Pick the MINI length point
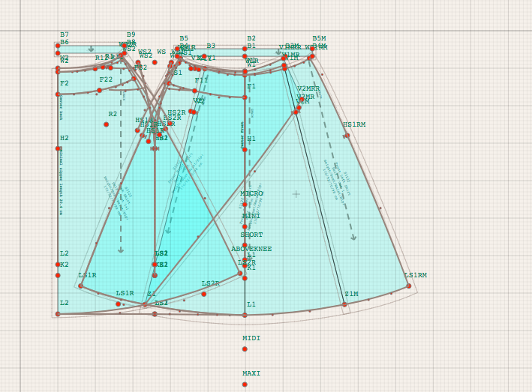 click(x=245, y=226)
